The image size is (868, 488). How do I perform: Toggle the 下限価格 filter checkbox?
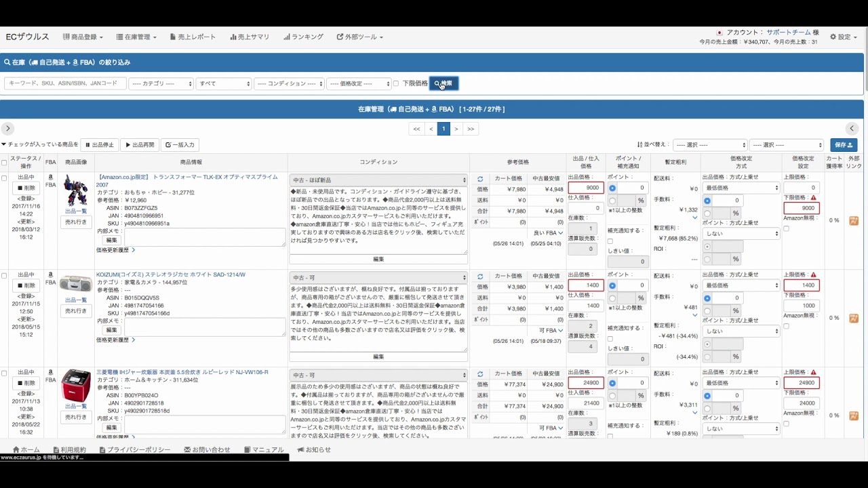[396, 84]
